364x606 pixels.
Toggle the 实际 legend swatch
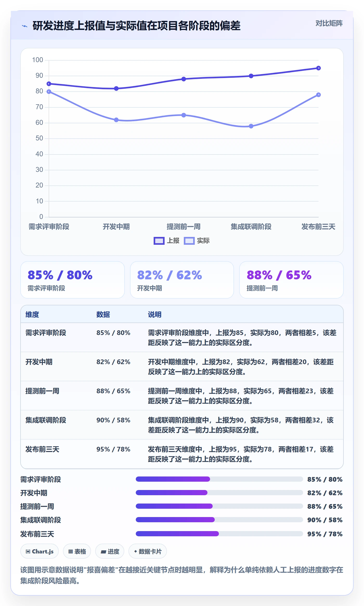(x=189, y=241)
